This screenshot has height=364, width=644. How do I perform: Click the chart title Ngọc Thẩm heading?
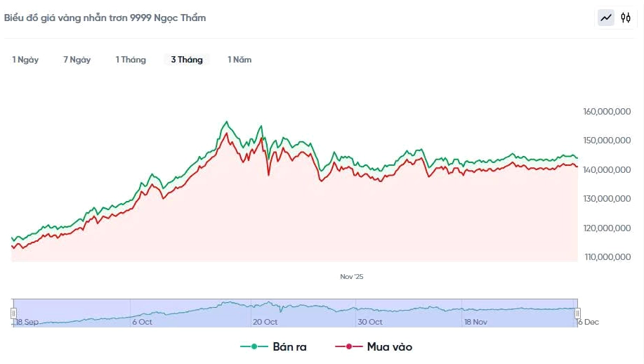105,18
